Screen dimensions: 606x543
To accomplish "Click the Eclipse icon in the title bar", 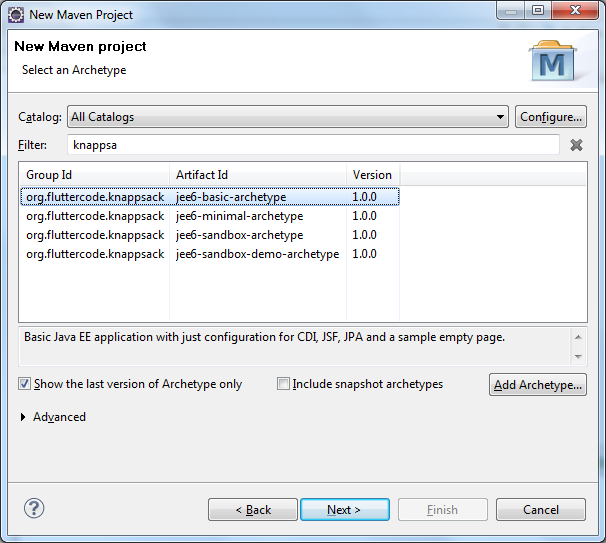I will pyautogui.click(x=16, y=15).
